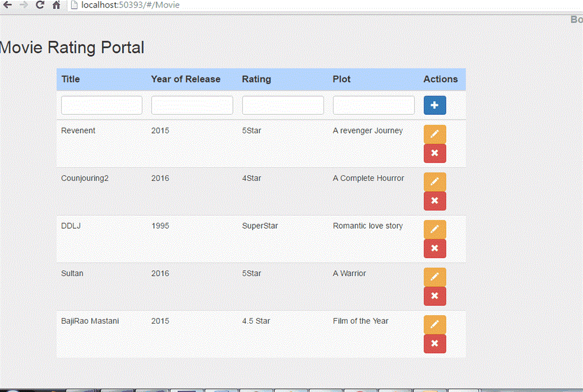
Task: Delete the BajiRao Mastani movie row
Action: pos(434,343)
